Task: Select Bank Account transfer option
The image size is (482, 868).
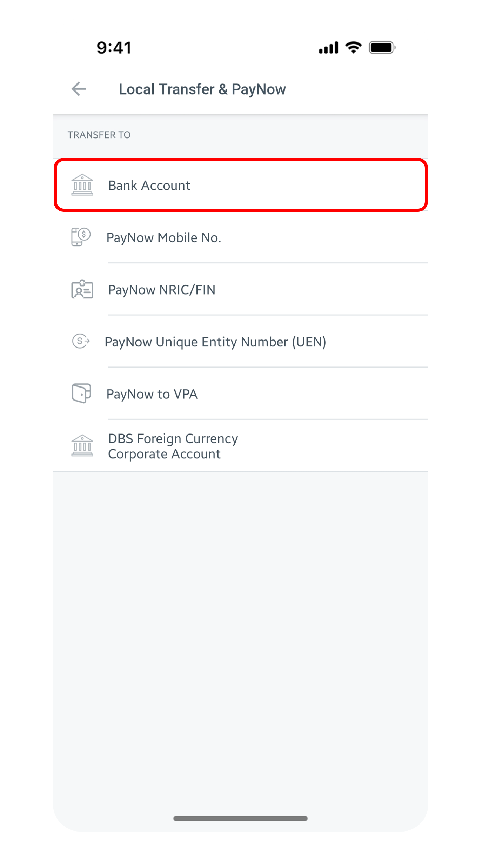Action: click(x=149, y=186)
